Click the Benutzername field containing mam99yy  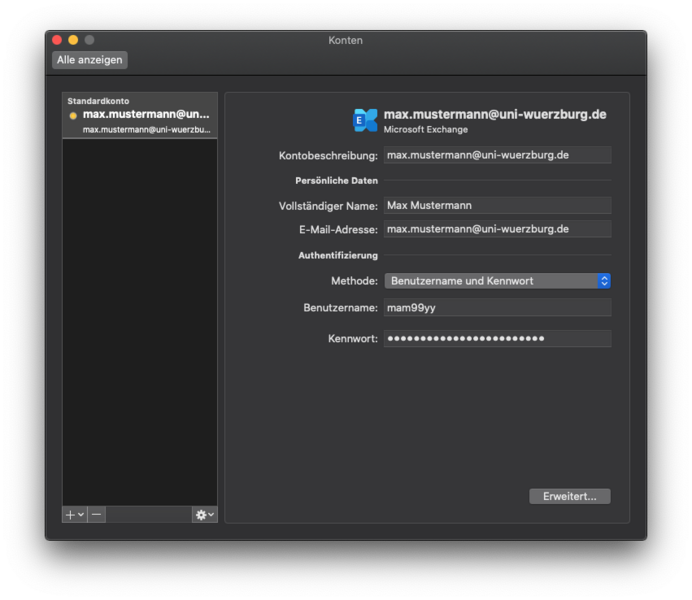(x=497, y=308)
